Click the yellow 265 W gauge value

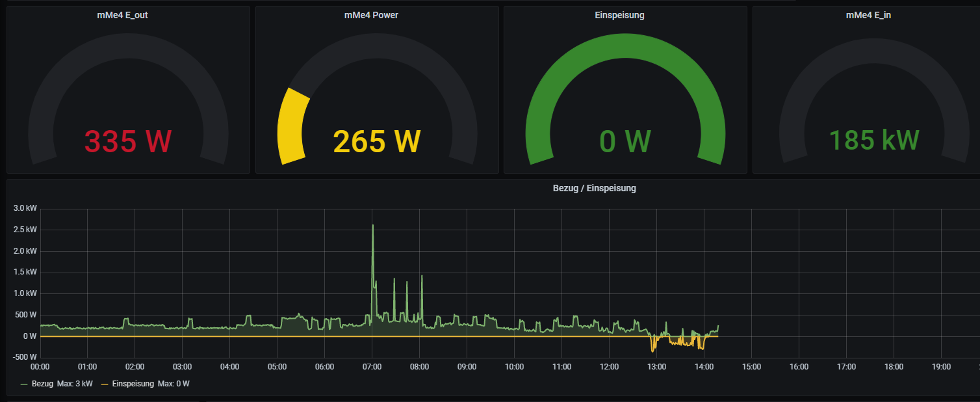pos(377,141)
